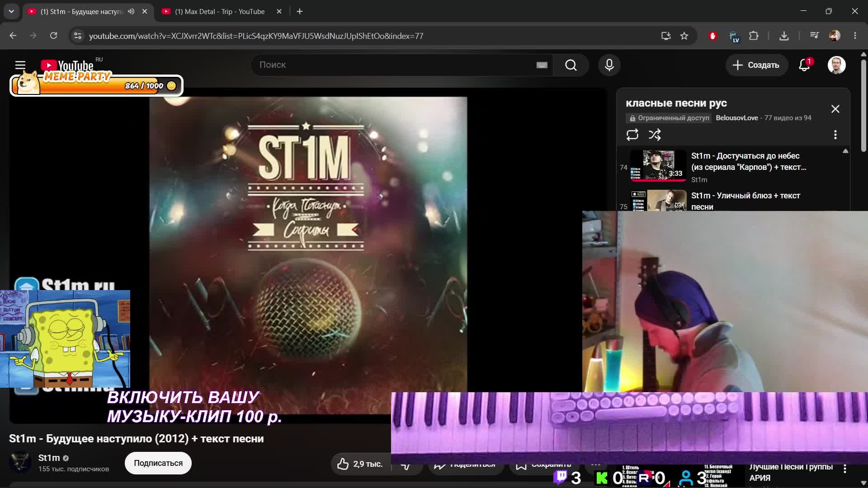Open the YouTube account avatar menu
The image size is (868, 488).
pyautogui.click(x=837, y=65)
